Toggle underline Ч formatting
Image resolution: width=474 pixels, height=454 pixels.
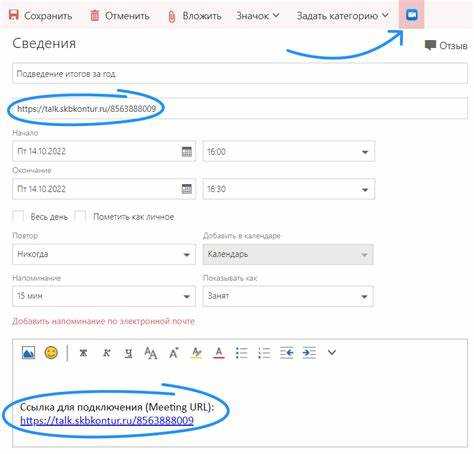point(129,353)
